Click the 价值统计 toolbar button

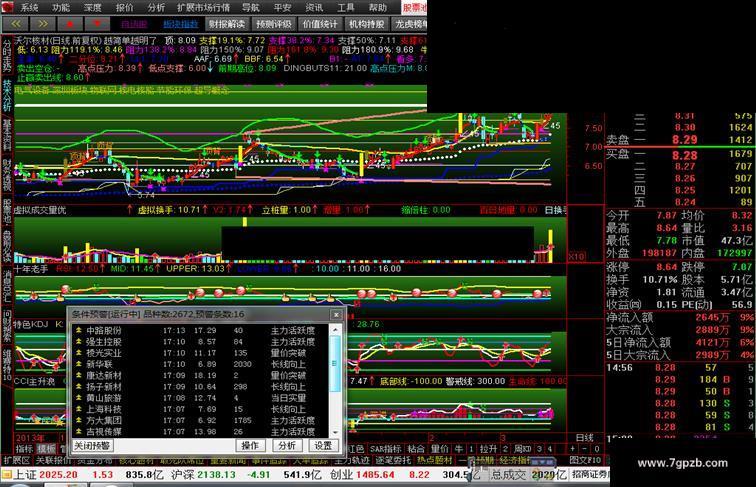click(320, 24)
